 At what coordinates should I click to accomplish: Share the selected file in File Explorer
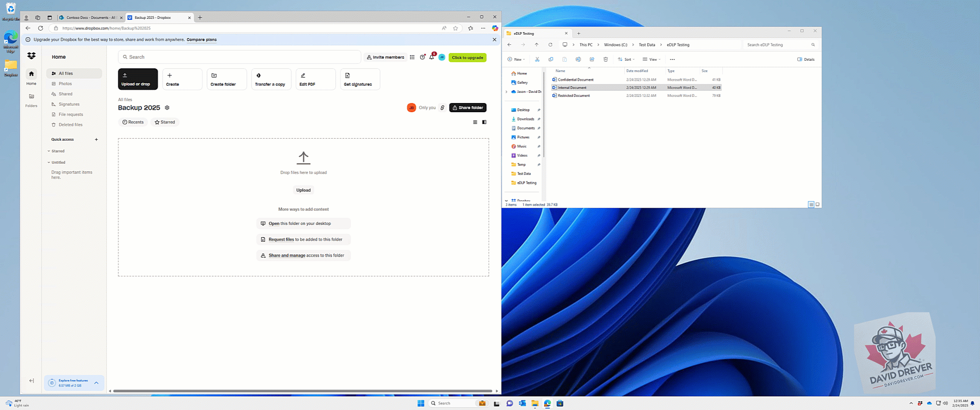(592, 59)
